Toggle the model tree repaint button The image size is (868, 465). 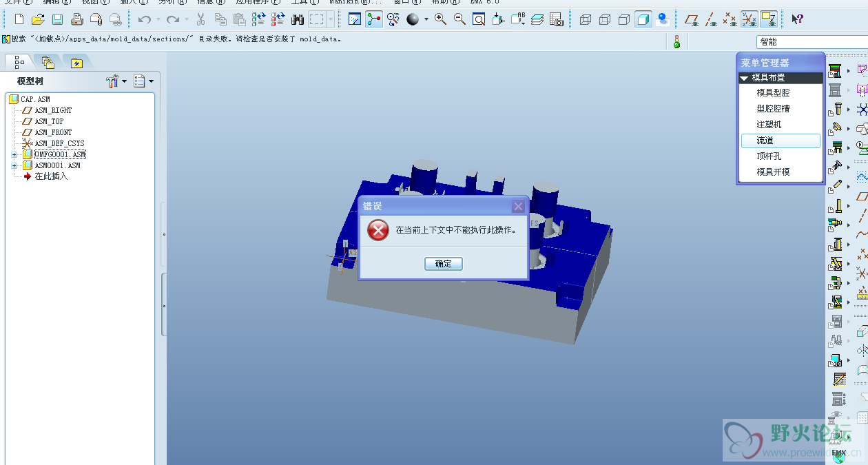[x=355, y=19]
